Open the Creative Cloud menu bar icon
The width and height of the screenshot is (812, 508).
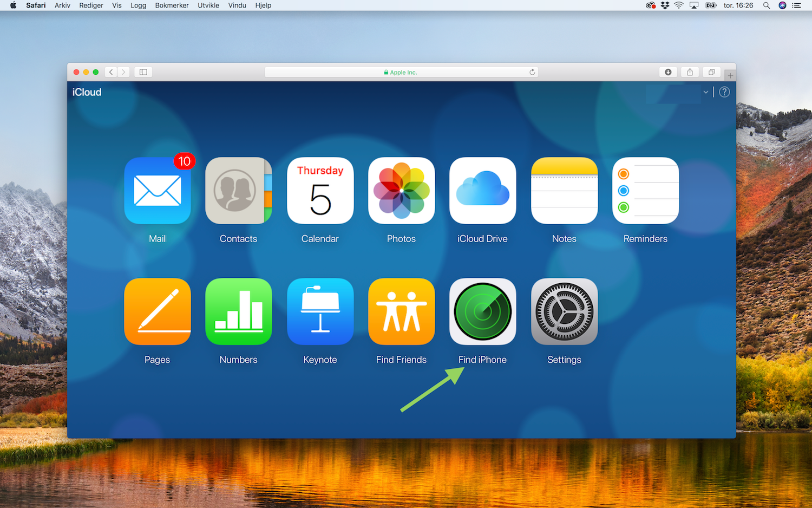(651, 5)
